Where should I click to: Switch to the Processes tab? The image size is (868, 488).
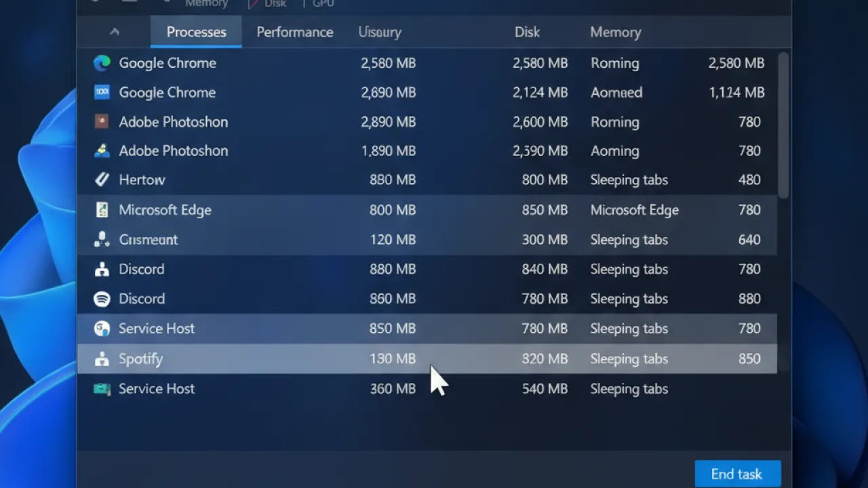tap(196, 32)
